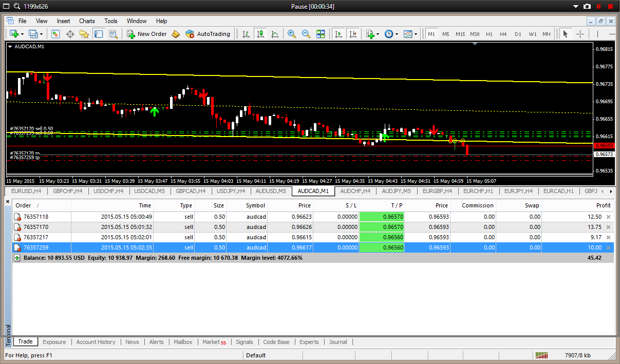Open the Account History terminal tab
The image size is (620, 364).
click(x=96, y=342)
